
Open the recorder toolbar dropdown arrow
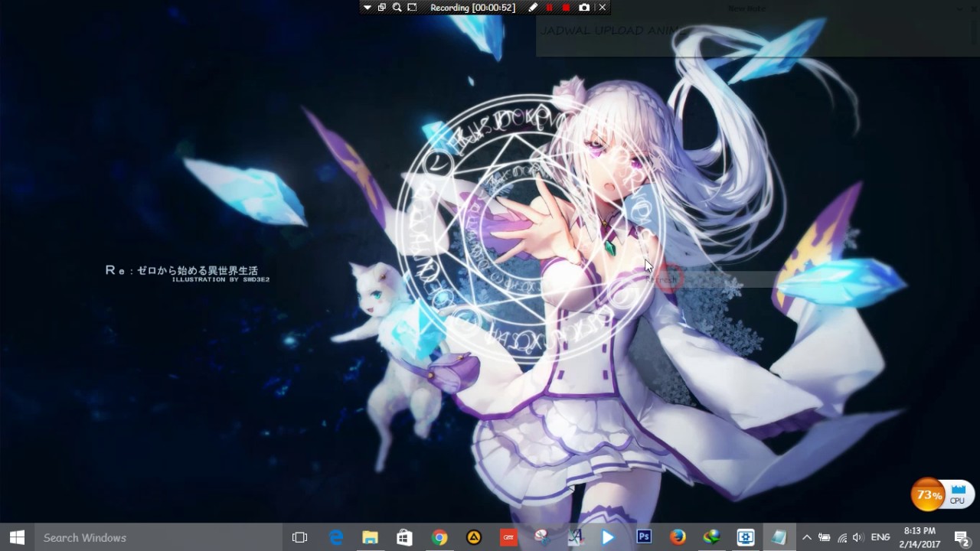(x=367, y=8)
